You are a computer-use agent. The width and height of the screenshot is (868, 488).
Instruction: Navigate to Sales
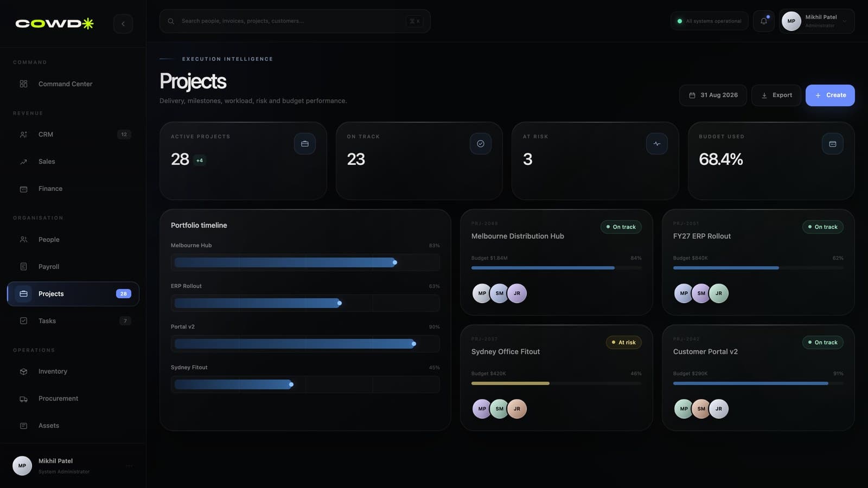(x=73, y=162)
